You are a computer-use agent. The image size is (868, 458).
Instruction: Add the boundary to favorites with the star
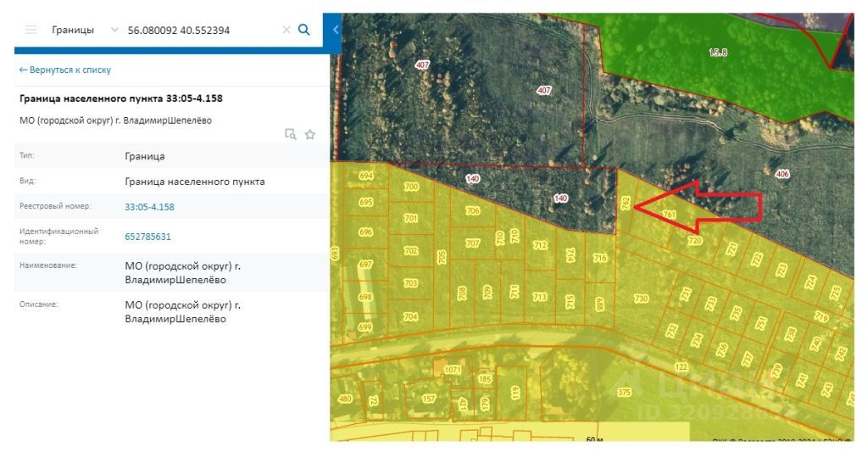coord(310,134)
